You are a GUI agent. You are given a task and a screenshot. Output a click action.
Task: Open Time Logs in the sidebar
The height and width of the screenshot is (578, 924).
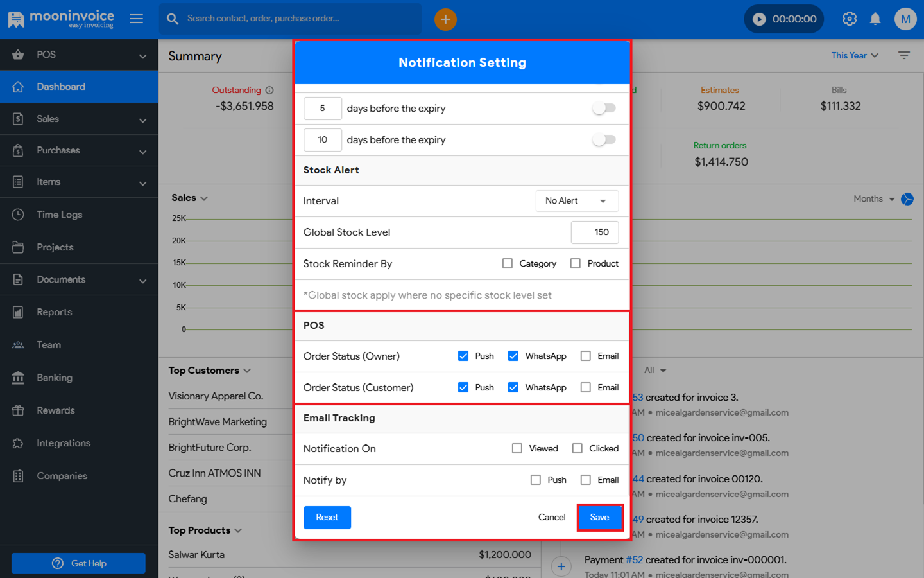click(x=60, y=215)
